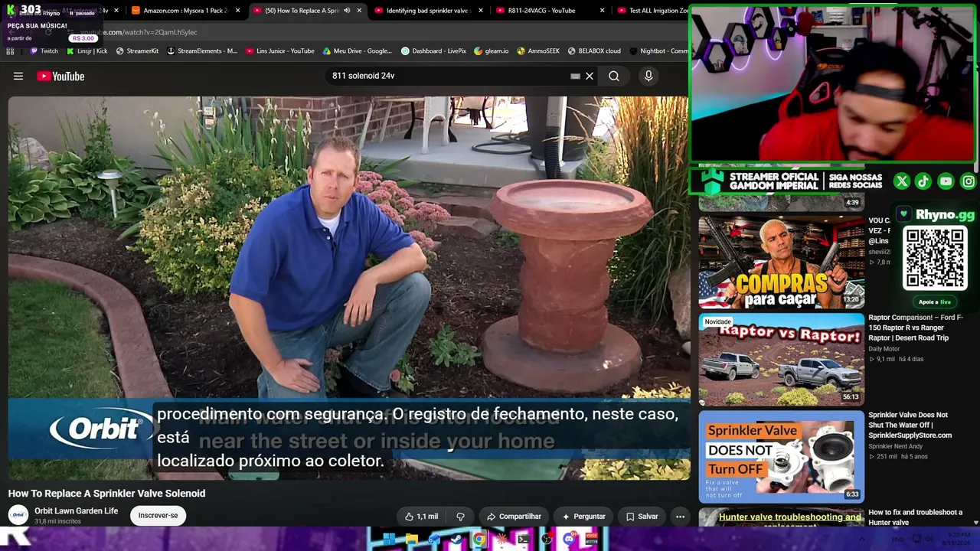Screen dimensions: 980x551
Task: Subscribe with the Inscrever-se button
Action: (x=158, y=516)
